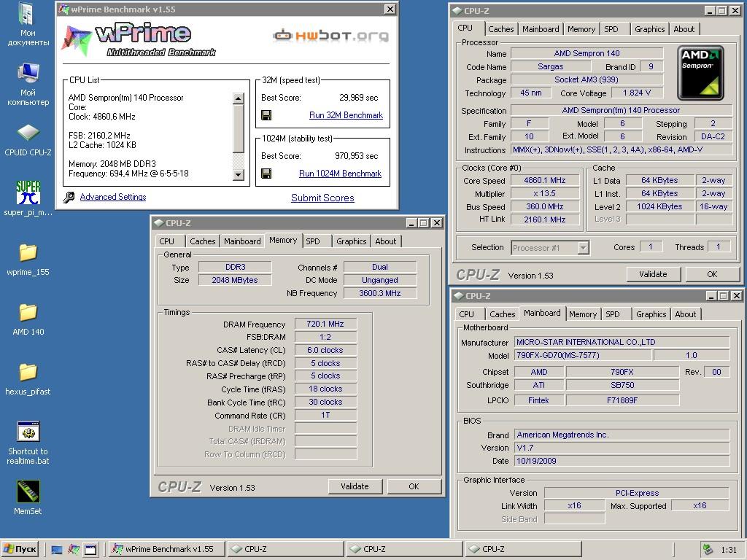Click OK in top-right CPU-Z window
This screenshot has height=560, width=747.
[712, 274]
